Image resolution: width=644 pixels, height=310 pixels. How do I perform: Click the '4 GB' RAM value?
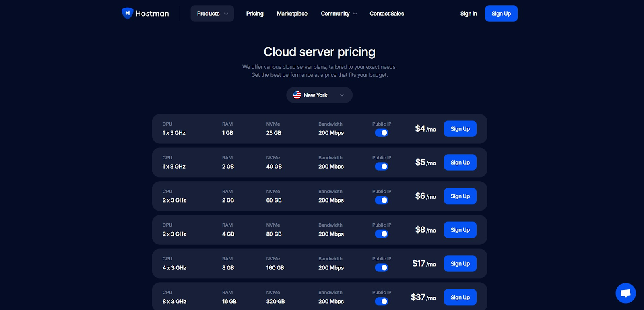(x=228, y=234)
